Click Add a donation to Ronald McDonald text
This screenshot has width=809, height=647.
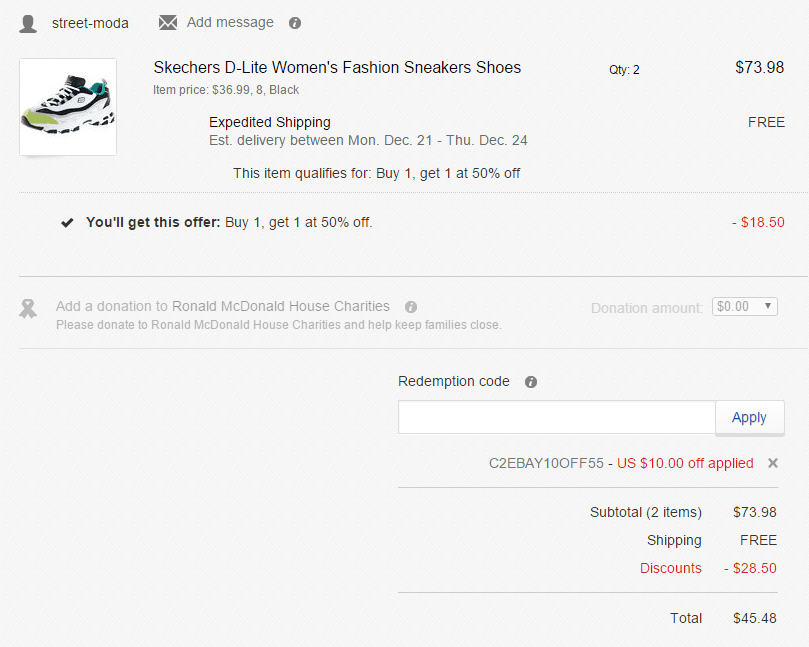(x=223, y=306)
